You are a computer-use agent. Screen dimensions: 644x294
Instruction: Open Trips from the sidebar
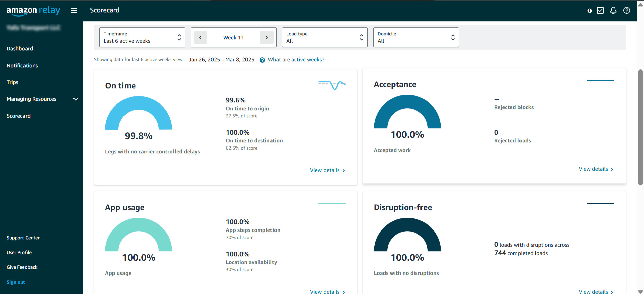click(12, 82)
